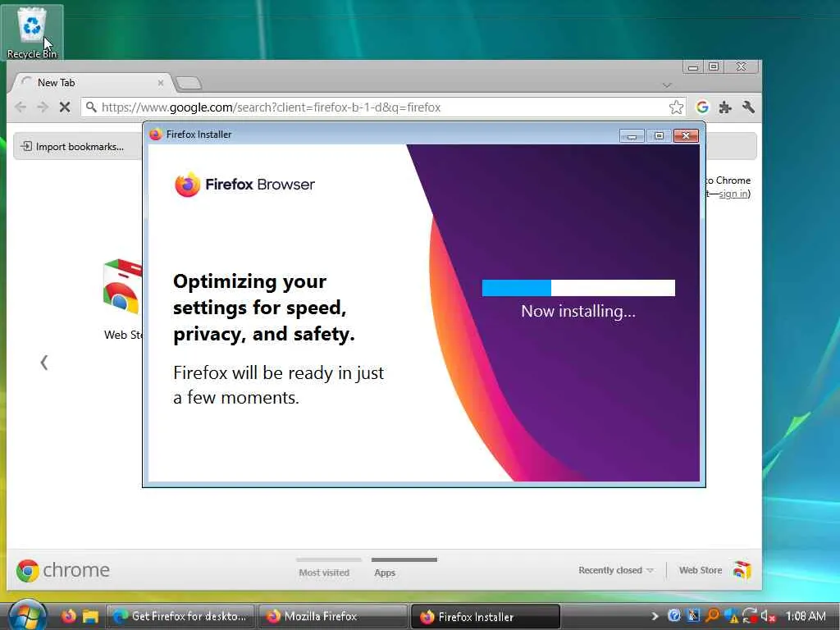Click the chrome logo in page footer
Screen dimensions: 840x630
(x=62, y=570)
